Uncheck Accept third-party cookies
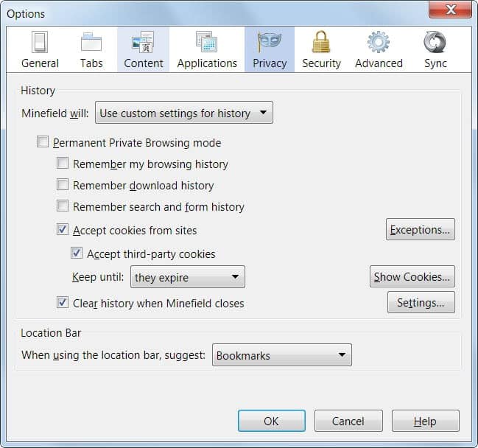The image size is (478, 448). (77, 253)
